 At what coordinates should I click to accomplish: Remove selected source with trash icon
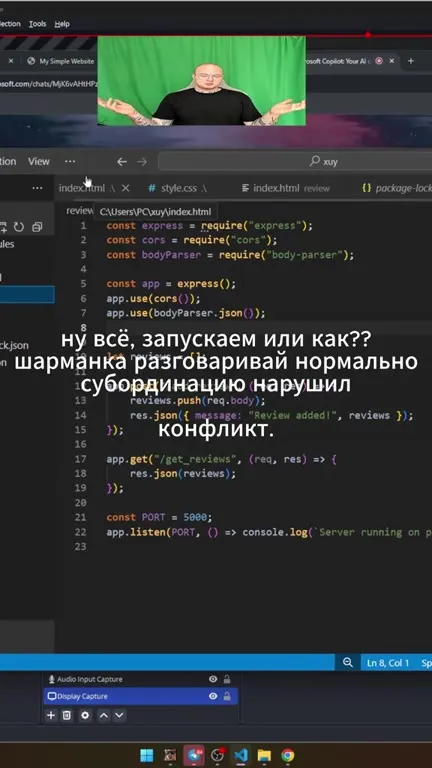tap(67, 716)
